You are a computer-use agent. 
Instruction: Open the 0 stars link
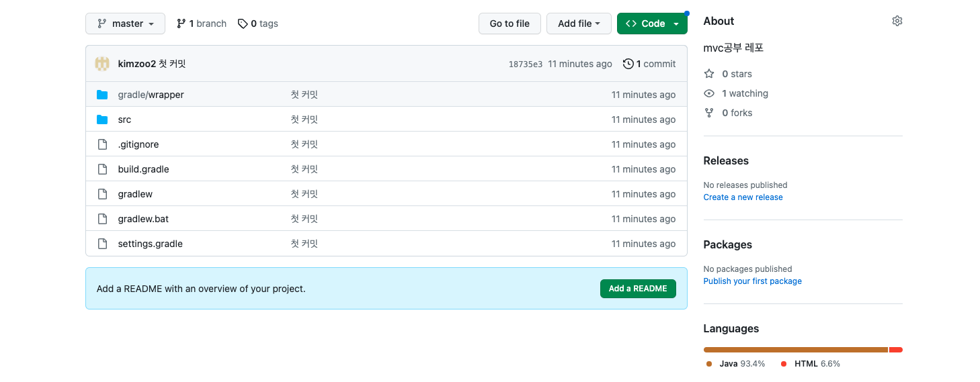[x=737, y=74]
